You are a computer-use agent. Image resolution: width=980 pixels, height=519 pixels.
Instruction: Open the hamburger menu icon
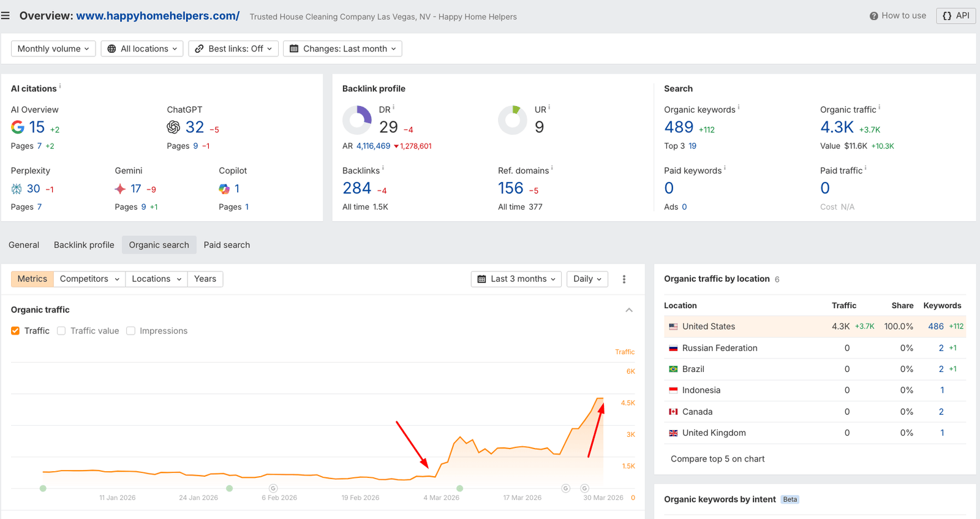[x=6, y=16]
